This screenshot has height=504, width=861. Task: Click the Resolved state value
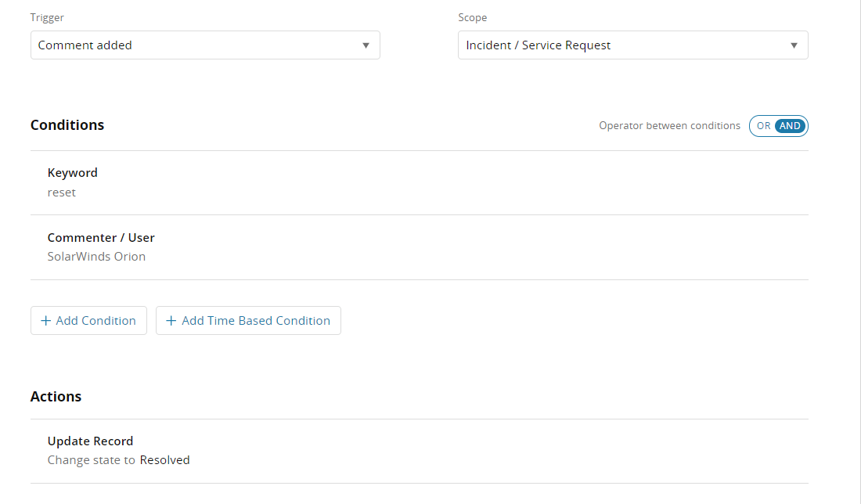pos(164,460)
